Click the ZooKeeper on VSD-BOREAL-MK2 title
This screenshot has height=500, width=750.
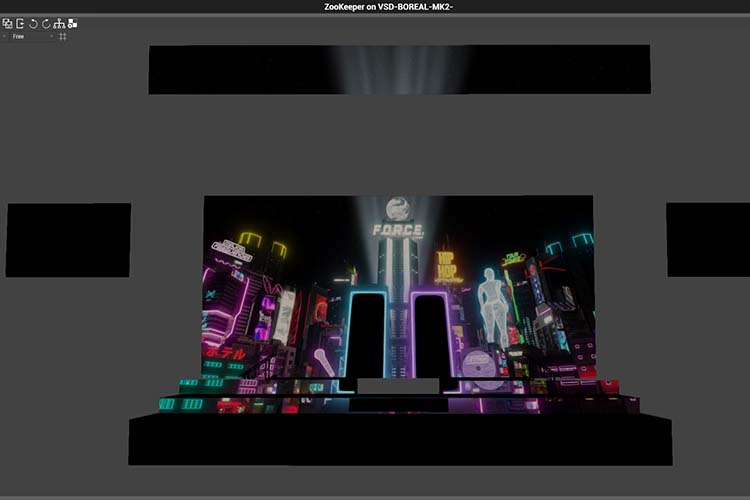pyautogui.click(x=388, y=7)
